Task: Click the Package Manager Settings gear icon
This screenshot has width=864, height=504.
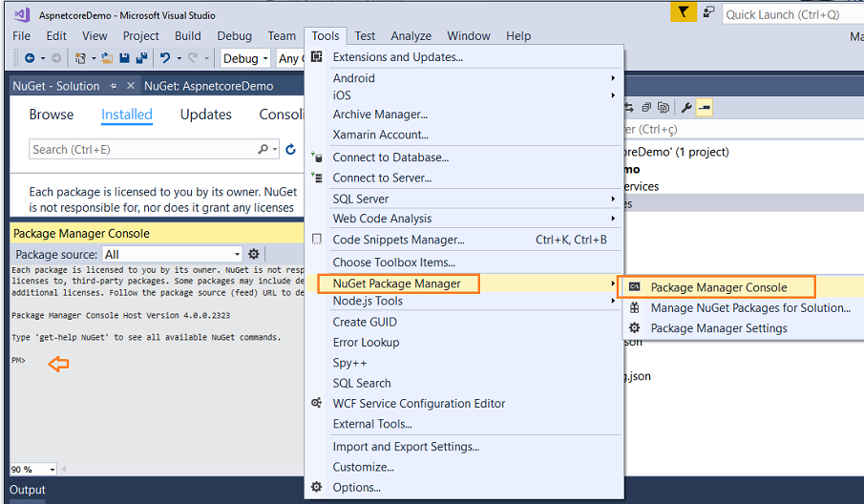Action: (x=635, y=327)
